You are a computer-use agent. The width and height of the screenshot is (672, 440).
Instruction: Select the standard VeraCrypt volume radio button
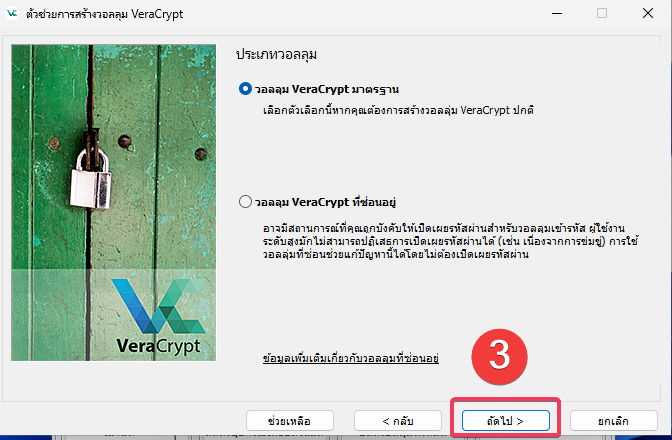tap(245, 89)
